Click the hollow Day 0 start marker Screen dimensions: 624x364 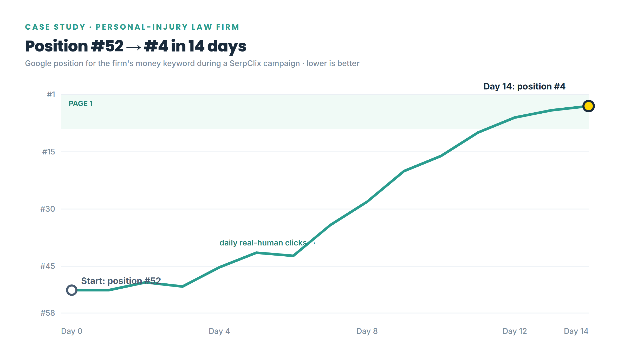72,290
